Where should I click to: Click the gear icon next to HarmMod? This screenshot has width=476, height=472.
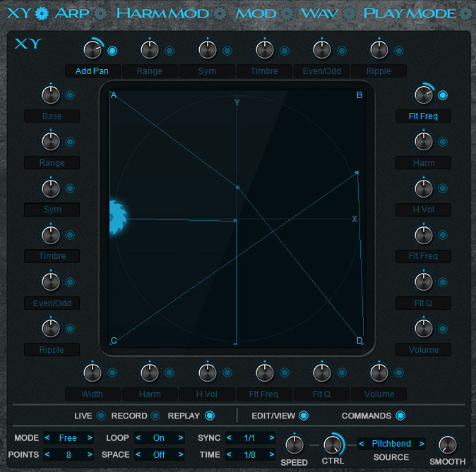[x=220, y=13]
